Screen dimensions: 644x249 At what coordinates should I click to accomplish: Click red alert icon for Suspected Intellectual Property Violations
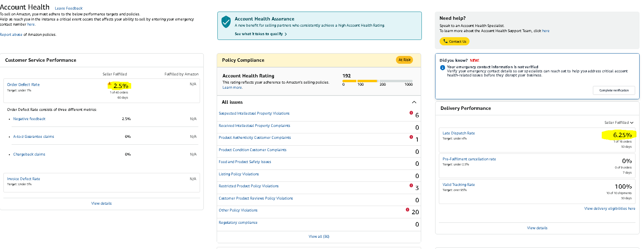pos(411,113)
